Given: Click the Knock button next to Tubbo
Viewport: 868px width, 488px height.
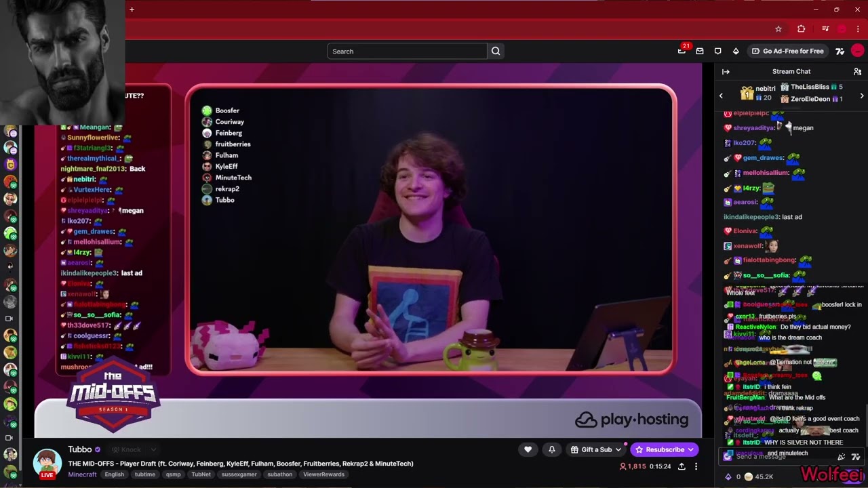Looking at the screenshot, I should pos(126,449).
